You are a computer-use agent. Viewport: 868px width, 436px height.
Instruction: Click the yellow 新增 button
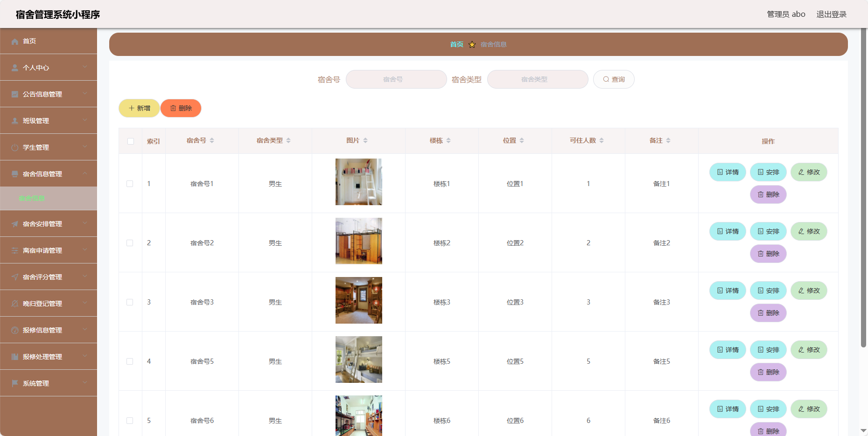tap(139, 108)
